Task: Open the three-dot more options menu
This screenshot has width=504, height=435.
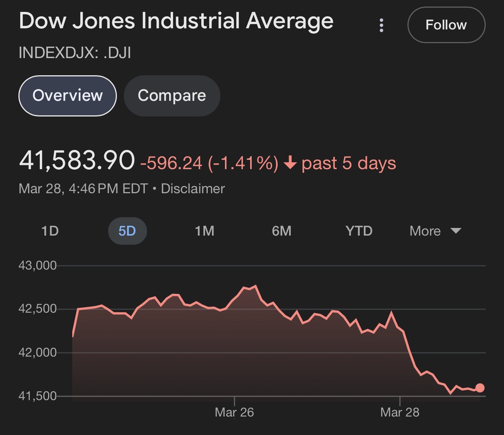Action: 381,26
